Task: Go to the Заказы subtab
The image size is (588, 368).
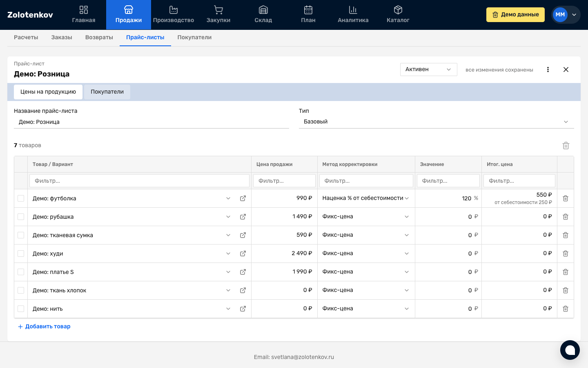Action: point(62,37)
